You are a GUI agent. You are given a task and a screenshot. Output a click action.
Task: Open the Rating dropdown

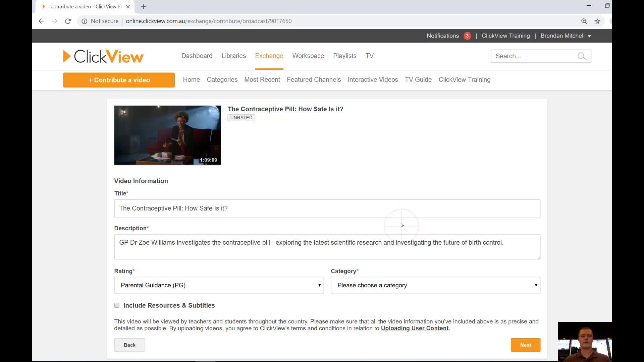click(219, 285)
